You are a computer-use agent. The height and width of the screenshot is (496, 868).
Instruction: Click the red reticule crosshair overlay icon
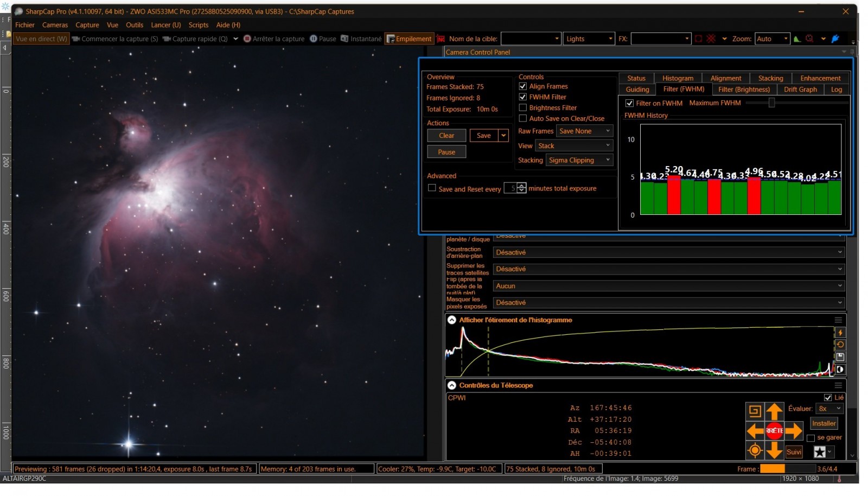click(x=711, y=39)
